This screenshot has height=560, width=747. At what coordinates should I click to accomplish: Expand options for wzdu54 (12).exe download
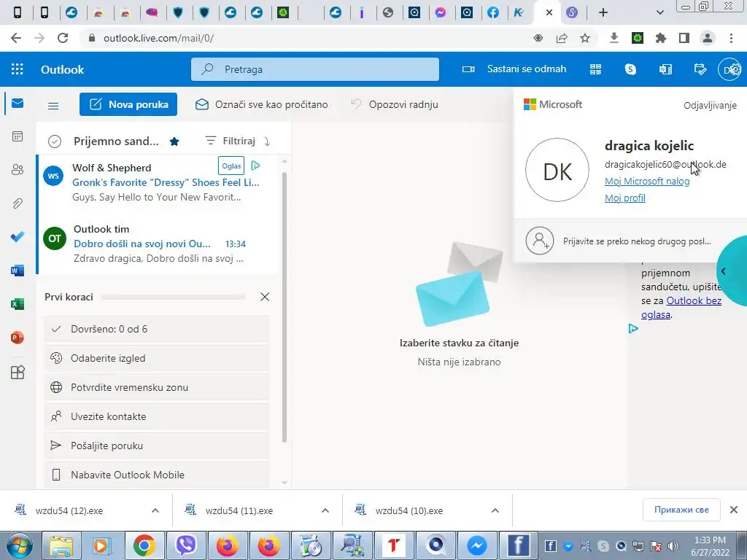click(155, 510)
